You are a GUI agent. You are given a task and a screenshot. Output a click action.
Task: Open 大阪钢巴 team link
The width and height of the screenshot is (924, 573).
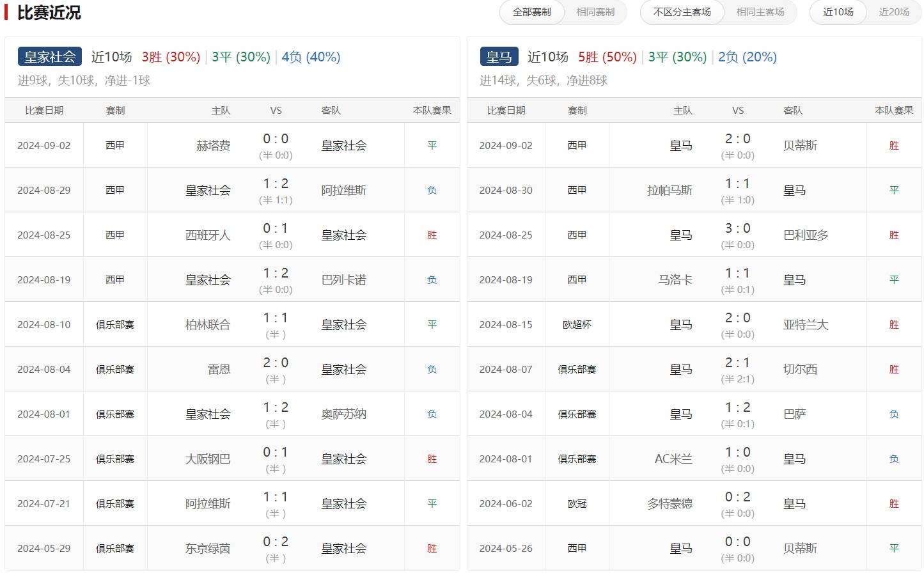click(208, 459)
